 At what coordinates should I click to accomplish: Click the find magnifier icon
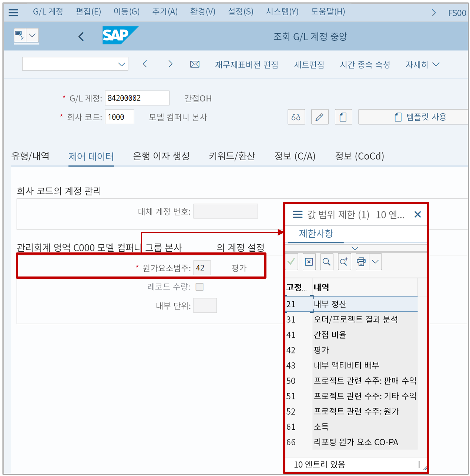(326, 262)
